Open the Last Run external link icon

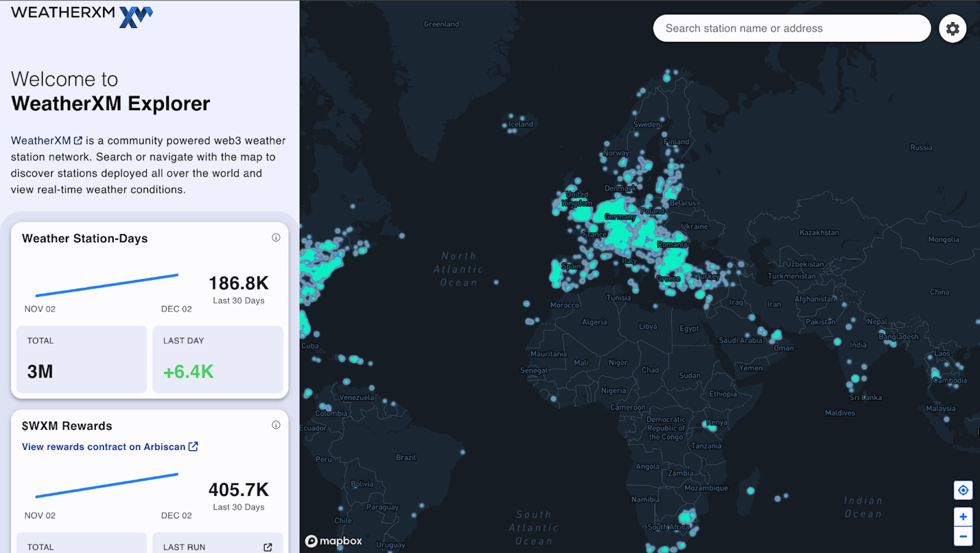coord(268,547)
